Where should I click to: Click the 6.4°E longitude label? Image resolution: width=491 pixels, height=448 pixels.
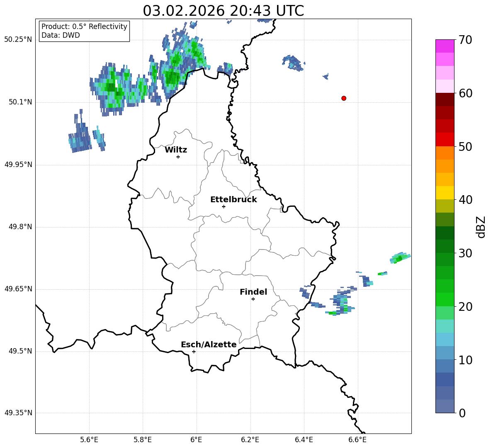[x=304, y=440]
